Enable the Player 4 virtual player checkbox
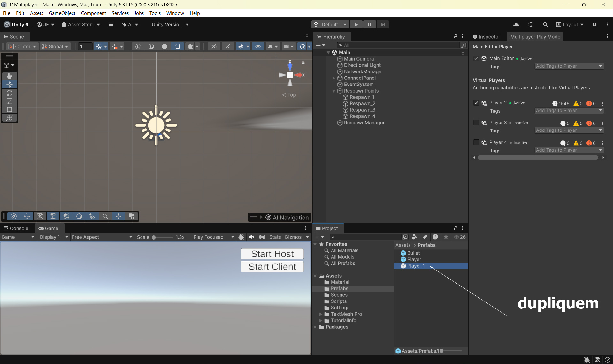This screenshot has height=364, width=613. 476,142
